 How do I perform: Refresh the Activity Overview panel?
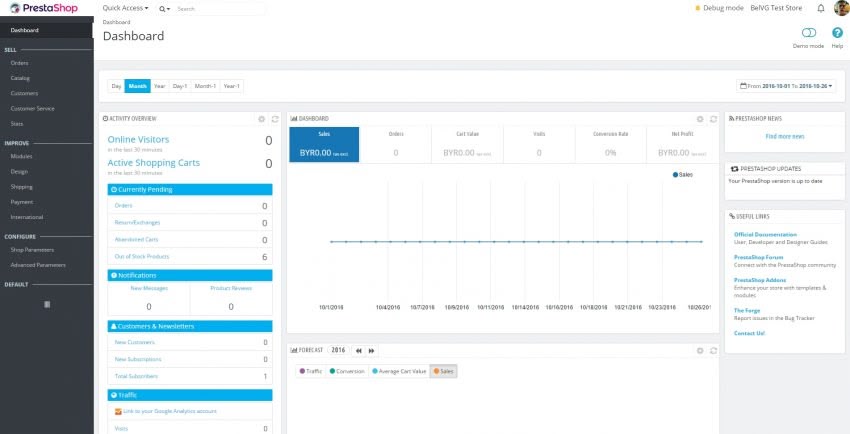coord(275,119)
